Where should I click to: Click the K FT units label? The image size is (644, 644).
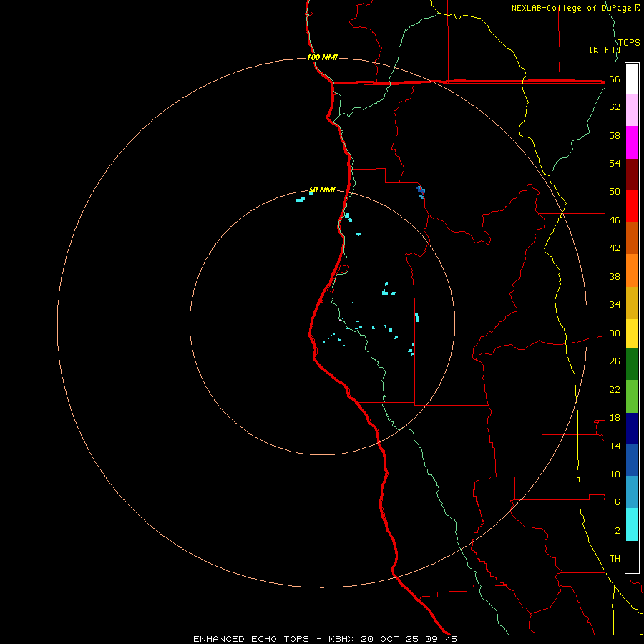coord(603,49)
